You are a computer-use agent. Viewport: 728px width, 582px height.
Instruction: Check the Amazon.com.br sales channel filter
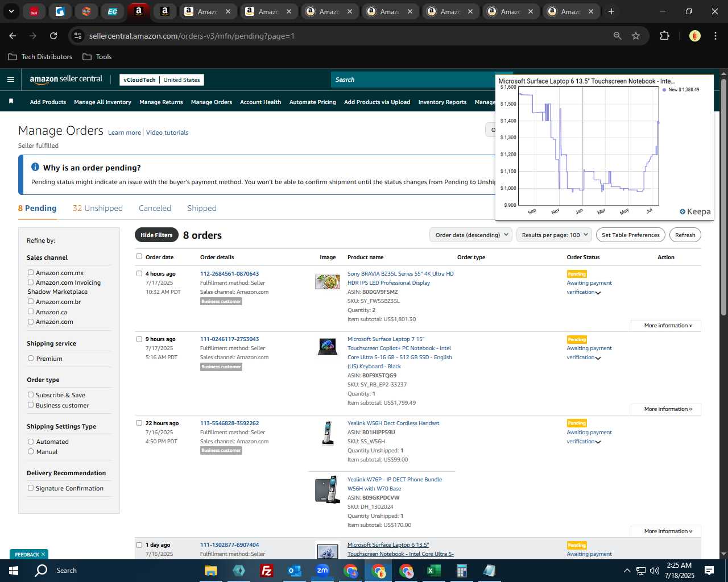31,301
